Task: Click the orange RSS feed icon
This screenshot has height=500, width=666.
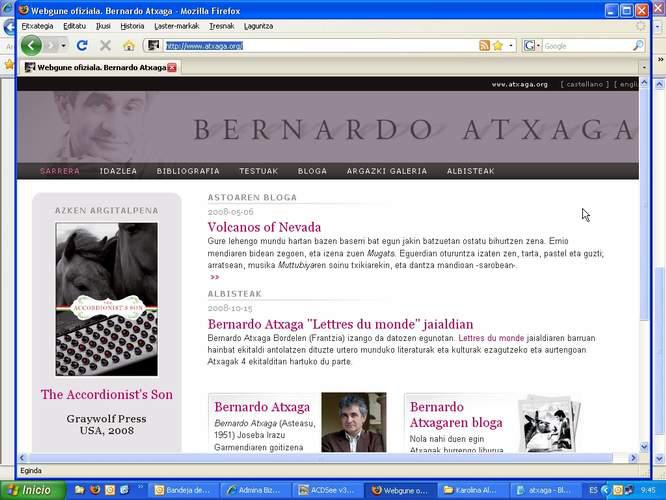Action: coord(484,45)
